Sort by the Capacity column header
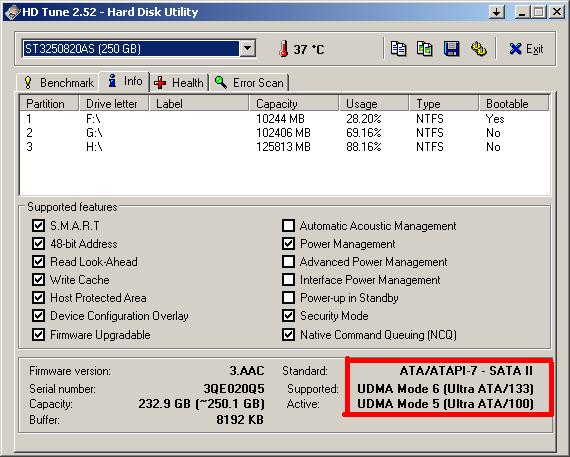570x457 pixels. click(294, 104)
